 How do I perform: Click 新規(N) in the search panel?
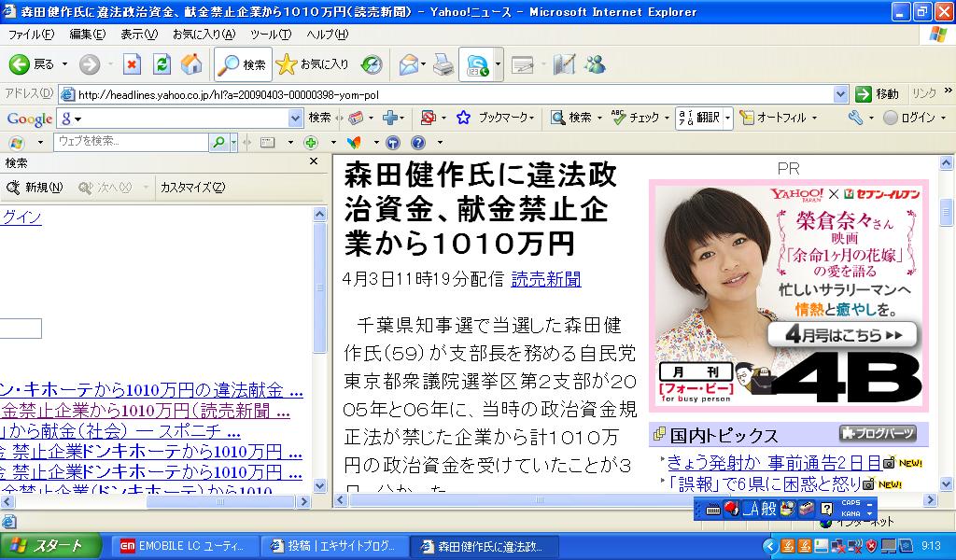[35, 188]
